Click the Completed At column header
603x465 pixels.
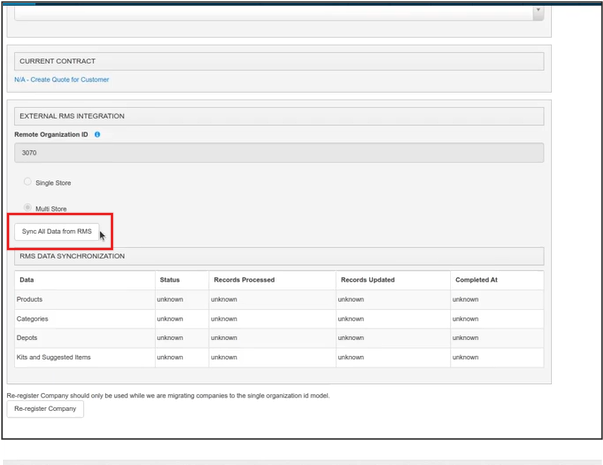[x=478, y=279]
